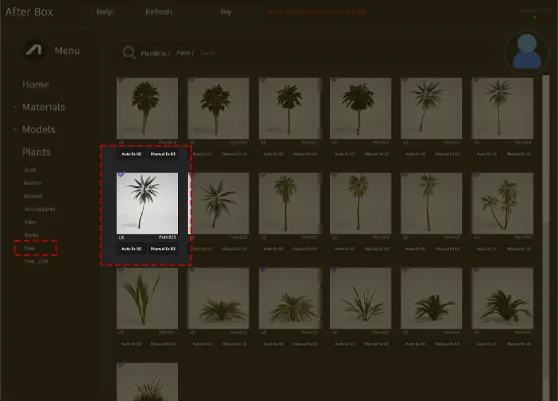Click the red notice text in top bar
Viewport: 558px width, 401px height.
[x=317, y=12]
